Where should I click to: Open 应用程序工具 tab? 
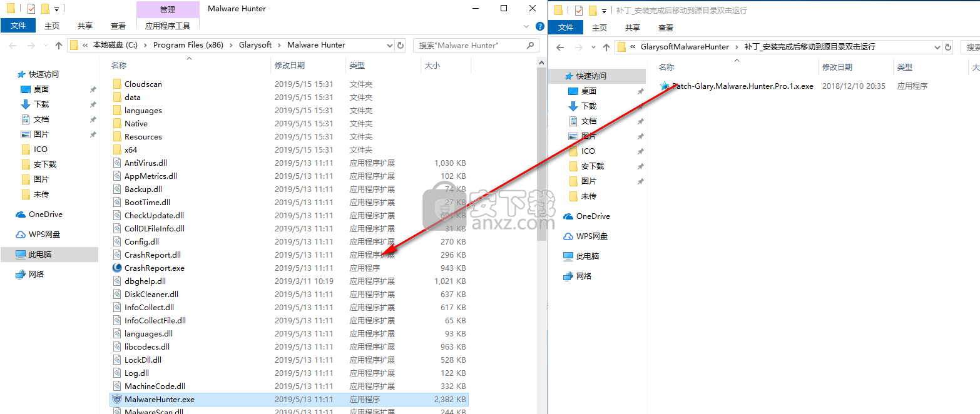168,26
